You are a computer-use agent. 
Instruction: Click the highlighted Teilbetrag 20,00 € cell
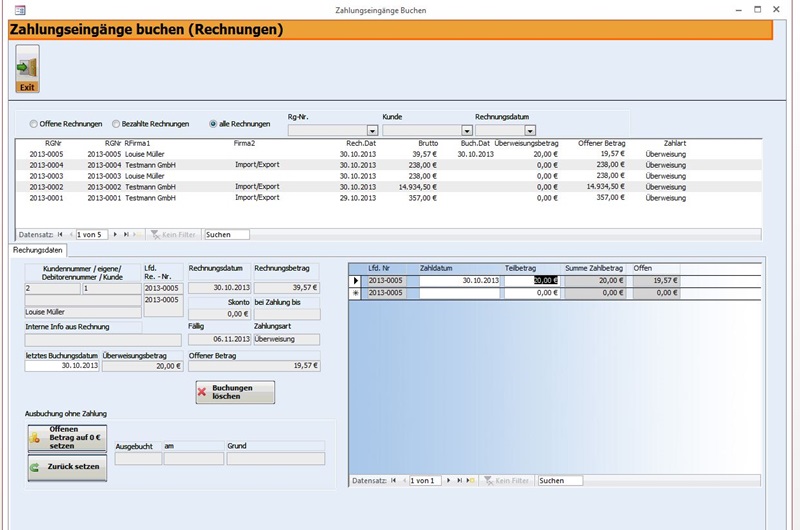coord(531,281)
